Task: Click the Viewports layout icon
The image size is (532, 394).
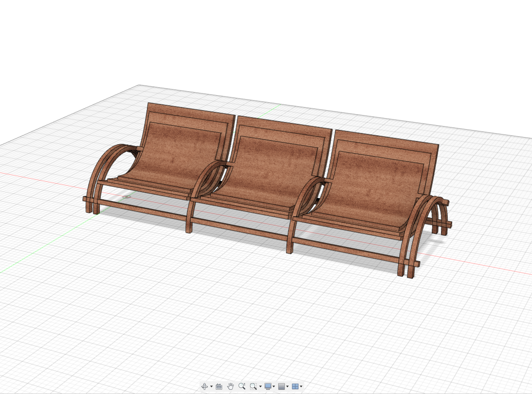Action: click(295, 386)
